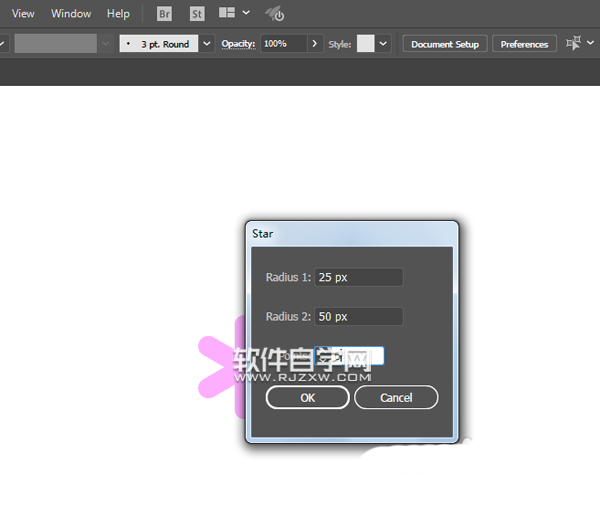Open Adobe Bridge via the Br icon

164,14
